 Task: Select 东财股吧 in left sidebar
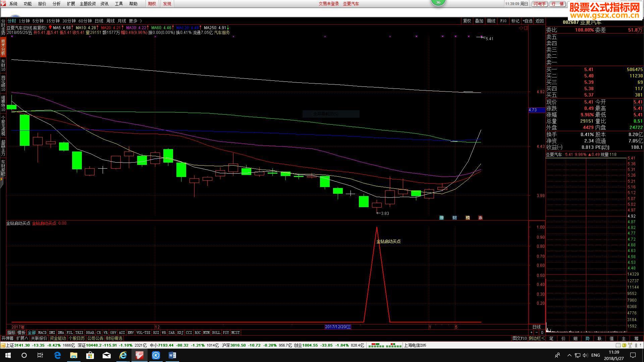click(x=3, y=168)
